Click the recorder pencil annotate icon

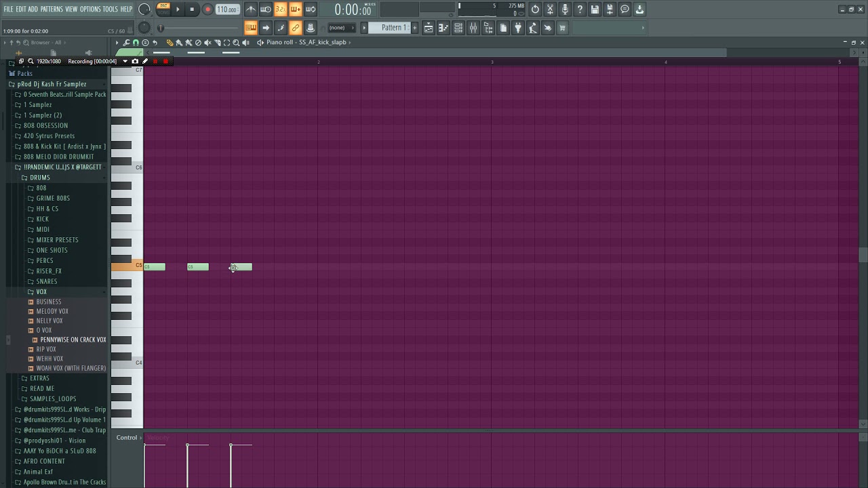coord(144,61)
